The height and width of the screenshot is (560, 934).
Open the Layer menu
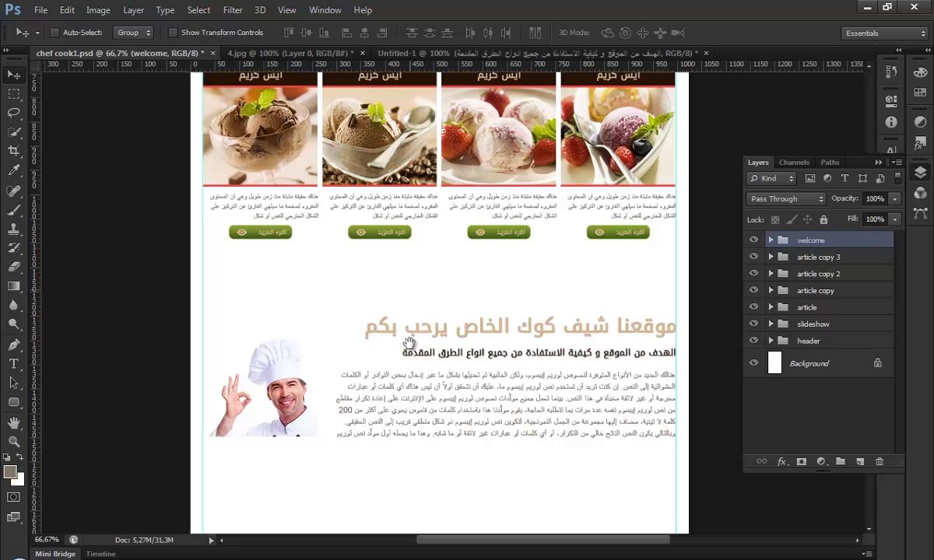pos(133,10)
